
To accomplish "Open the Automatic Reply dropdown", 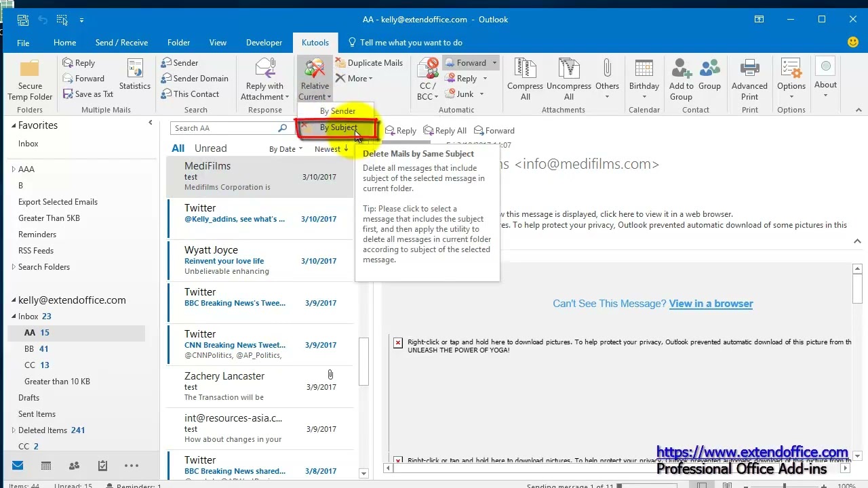I will click(x=485, y=79).
